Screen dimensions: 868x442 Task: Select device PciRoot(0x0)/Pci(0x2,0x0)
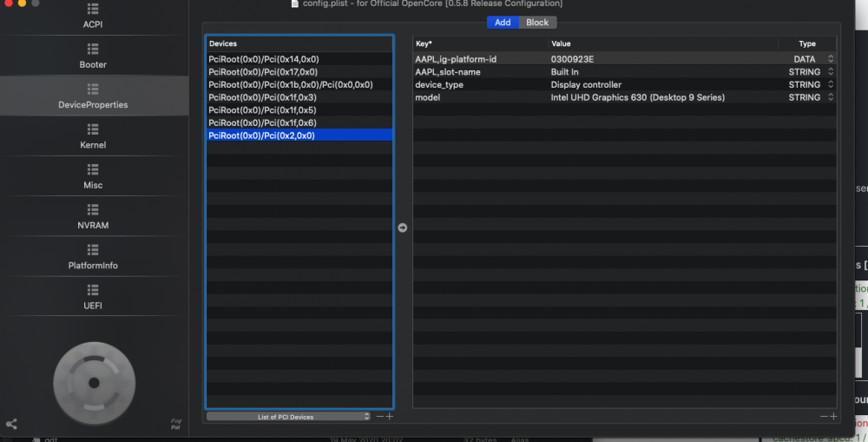tap(299, 135)
